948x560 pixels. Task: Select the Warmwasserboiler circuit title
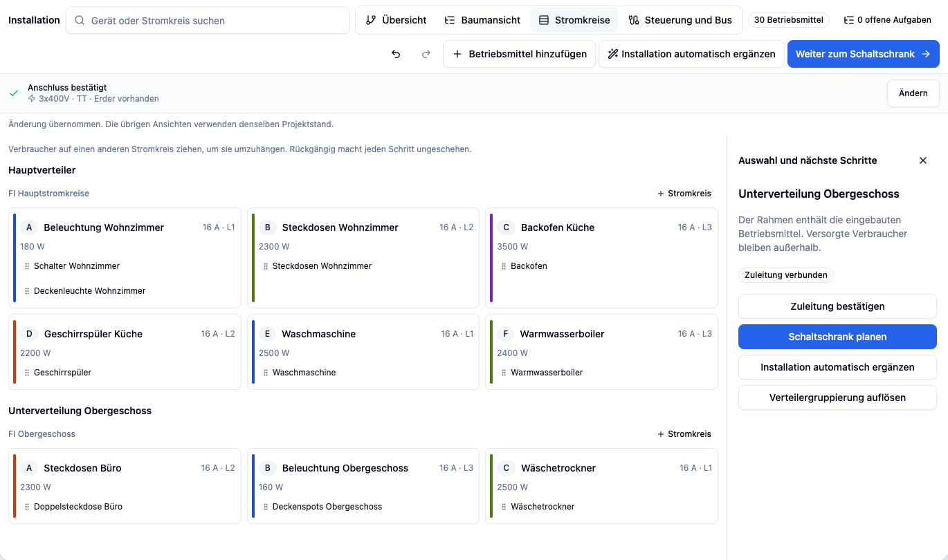pyautogui.click(x=563, y=334)
